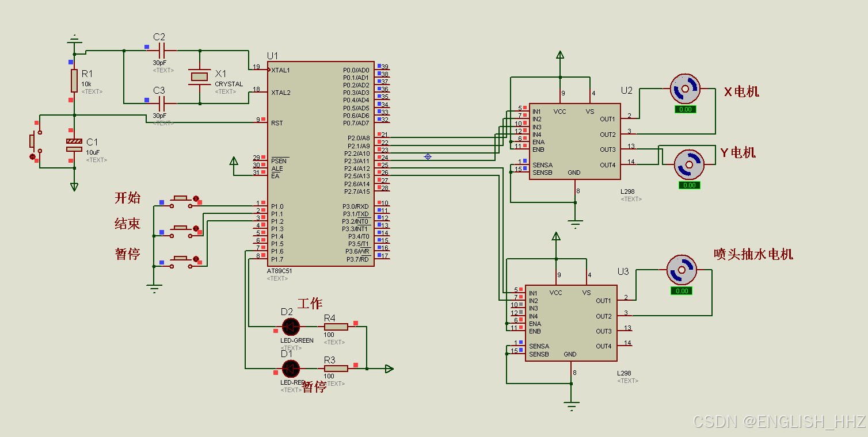Viewport: 868px width, 437px height.
Task: Click the 0.00 readout under Y电机
Action: pyautogui.click(x=689, y=185)
